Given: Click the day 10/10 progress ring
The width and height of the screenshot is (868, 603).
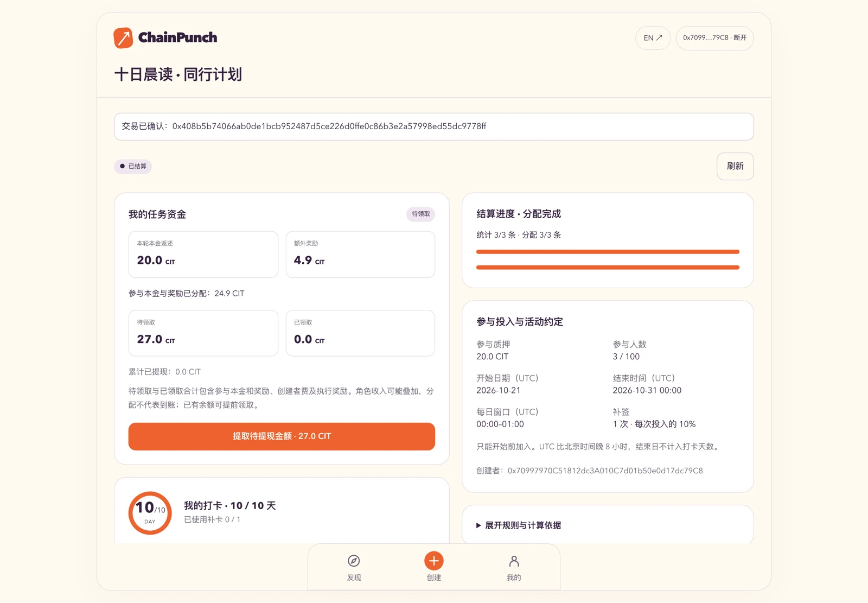Looking at the screenshot, I should pos(150,513).
